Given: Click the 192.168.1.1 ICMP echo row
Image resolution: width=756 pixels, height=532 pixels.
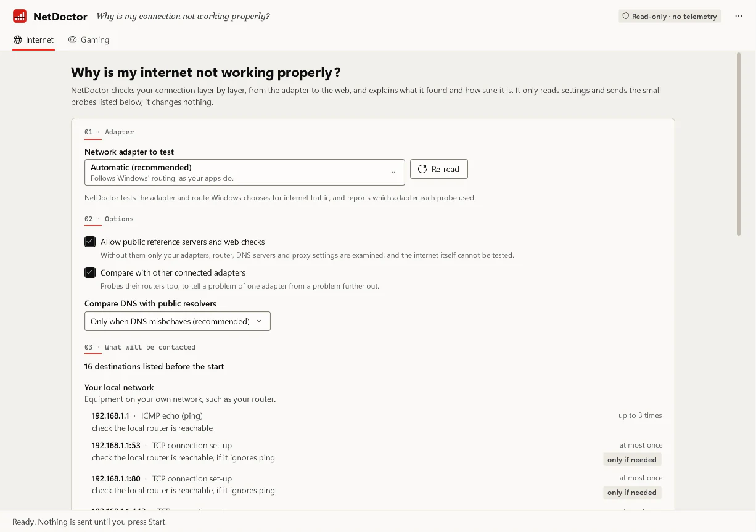Looking at the screenshot, I should coord(377,422).
